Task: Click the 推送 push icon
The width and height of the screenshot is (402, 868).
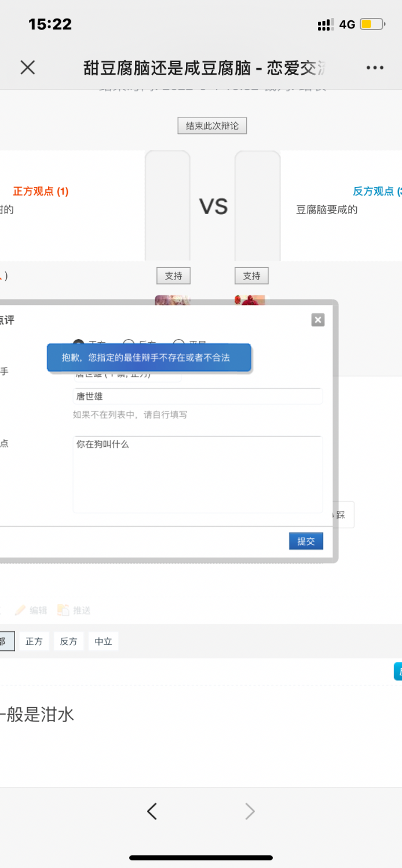Action: (63, 610)
